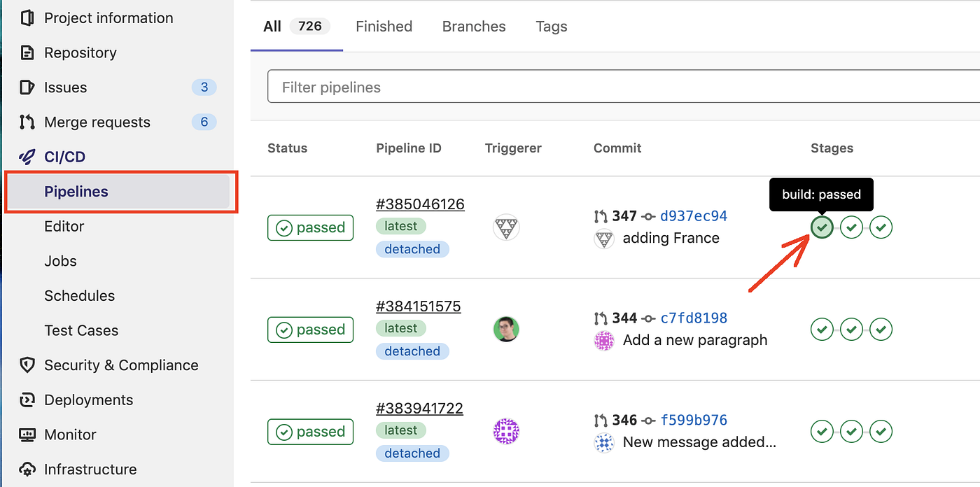
Task: Open the Issues page in sidebar
Action: [66, 87]
